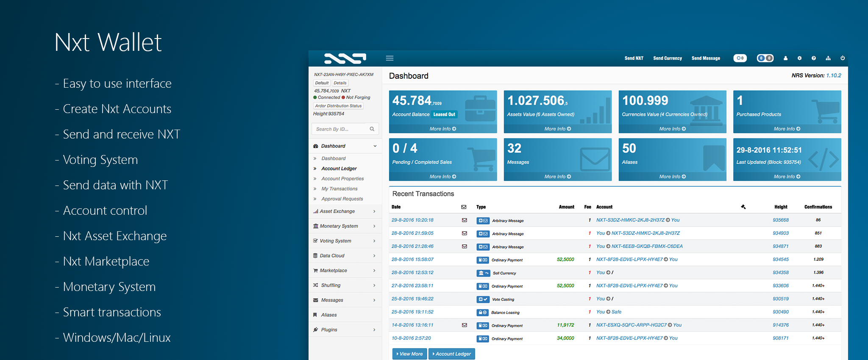Click message envelope on 14-8-2016 13:16:11 row
The width and height of the screenshot is (868, 360).
point(465,325)
